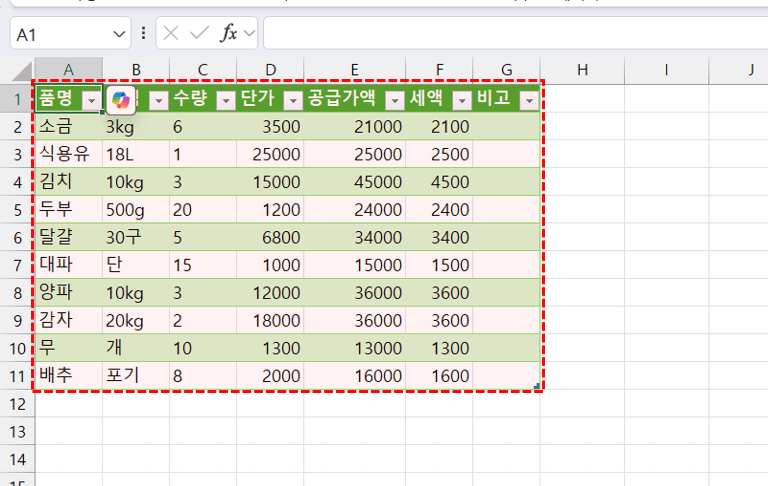Click the Name Box showing A1
This screenshot has width=768, height=486.
tap(60, 34)
